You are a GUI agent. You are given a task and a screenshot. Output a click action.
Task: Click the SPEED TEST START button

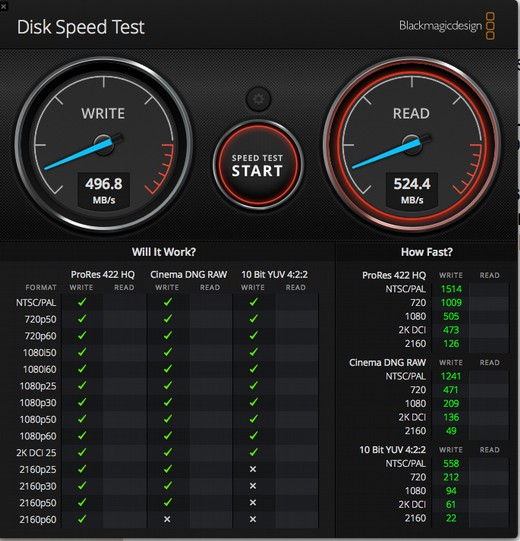tap(258, 165)
